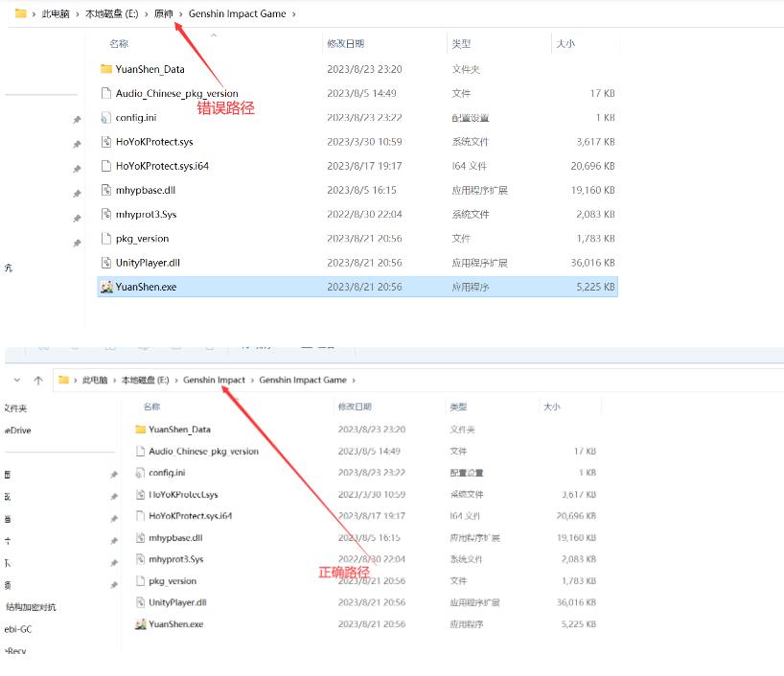This screenshot has height=676, width=784.
Task: Open YuanShen_Data folder icon in bottom window
Action: [x=141, y=430]
